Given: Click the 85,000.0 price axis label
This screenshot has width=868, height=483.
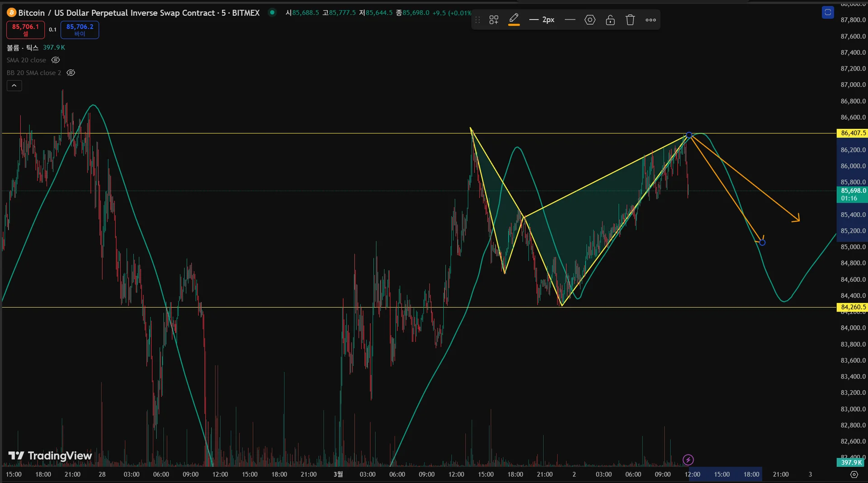Looking at the screenshot, I should [853, 247].
